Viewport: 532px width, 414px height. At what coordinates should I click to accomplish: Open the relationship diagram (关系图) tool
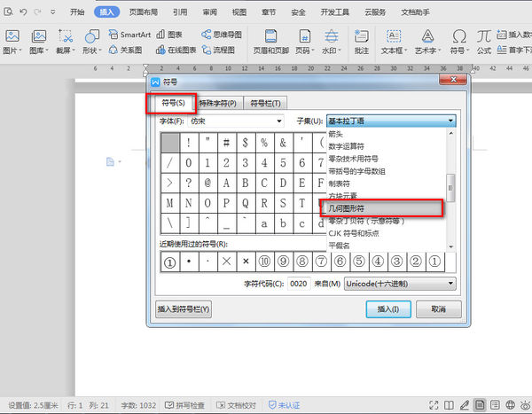(x=125, y=50)
